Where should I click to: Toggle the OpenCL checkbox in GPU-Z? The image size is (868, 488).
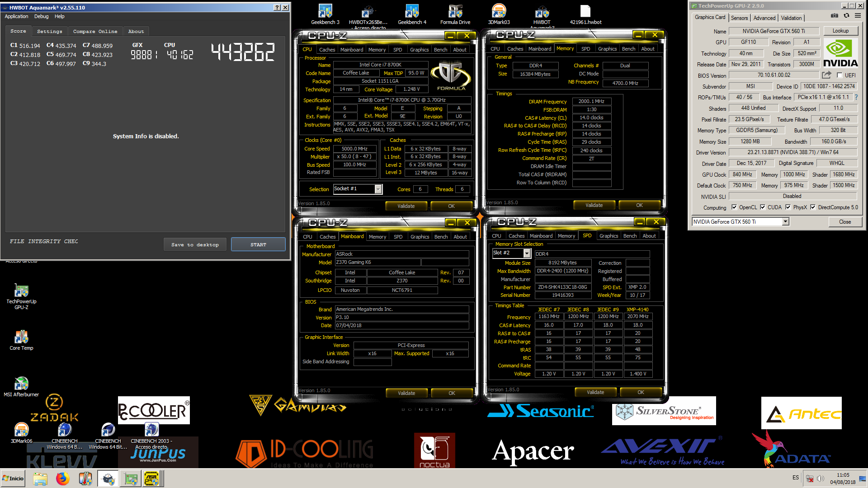click(x=734, y=207)
